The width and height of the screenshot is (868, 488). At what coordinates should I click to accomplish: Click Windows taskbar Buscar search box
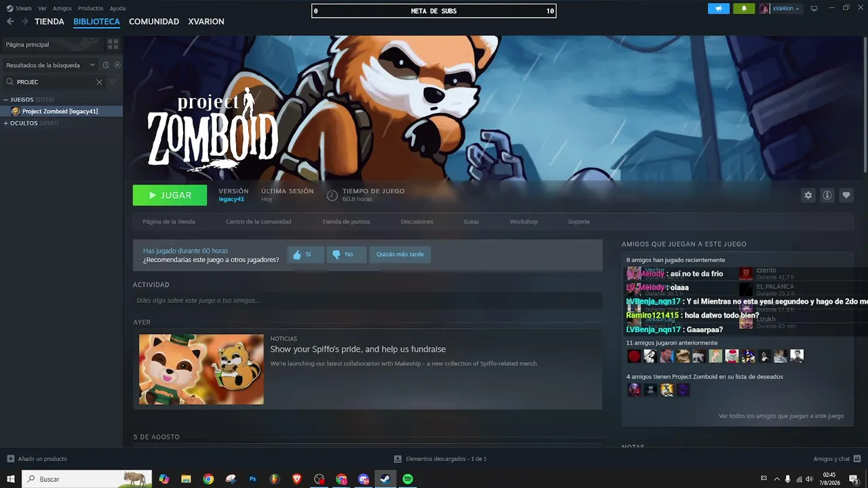coord(87,479)
